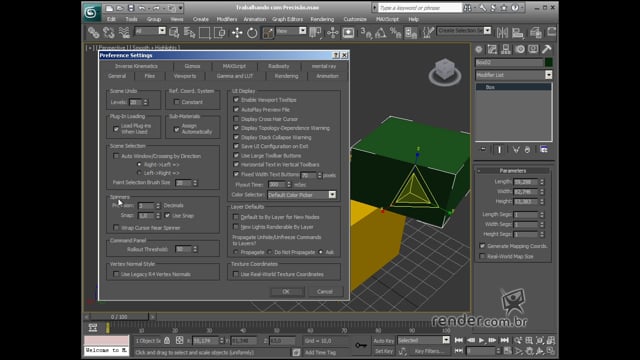Click the Key Filters button
Image resolution: width=640 pixels, height=360 pixels.
tap(429, 351)
